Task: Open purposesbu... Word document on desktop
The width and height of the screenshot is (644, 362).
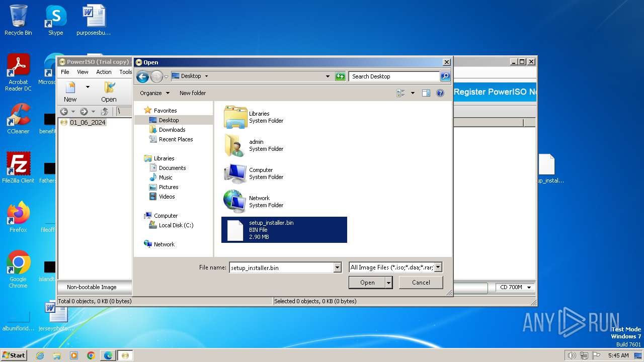Action: [94, 20]
